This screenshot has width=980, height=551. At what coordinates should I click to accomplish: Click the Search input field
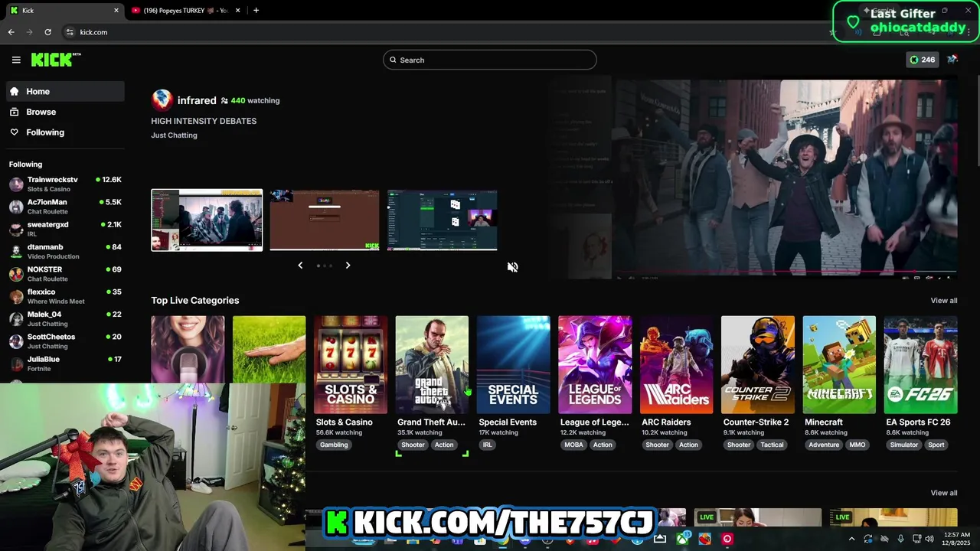click(490, 60)
